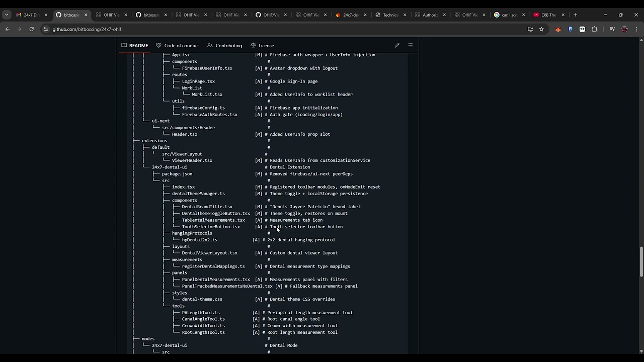
Task: Open the Extensions puzzle-piece menu
Action: pyautogui.click(x=594, y=29)
